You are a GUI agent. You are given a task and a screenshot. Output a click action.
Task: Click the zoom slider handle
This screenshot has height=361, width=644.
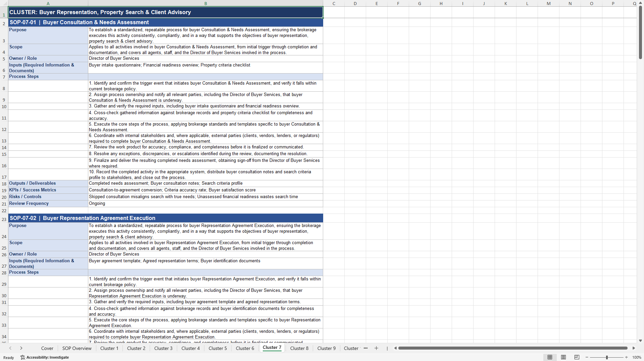tap(607, 357)
